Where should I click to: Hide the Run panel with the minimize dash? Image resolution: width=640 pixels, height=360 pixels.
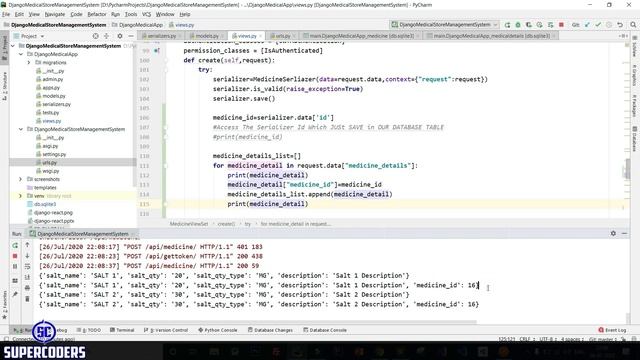[x=624, y=233]
